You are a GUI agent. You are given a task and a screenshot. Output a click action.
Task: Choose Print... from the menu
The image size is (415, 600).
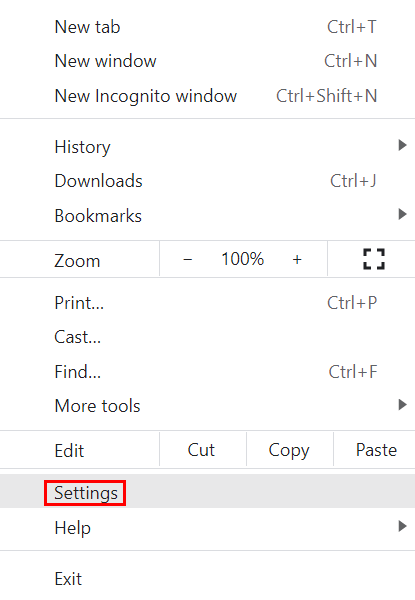tap(207, 303)
